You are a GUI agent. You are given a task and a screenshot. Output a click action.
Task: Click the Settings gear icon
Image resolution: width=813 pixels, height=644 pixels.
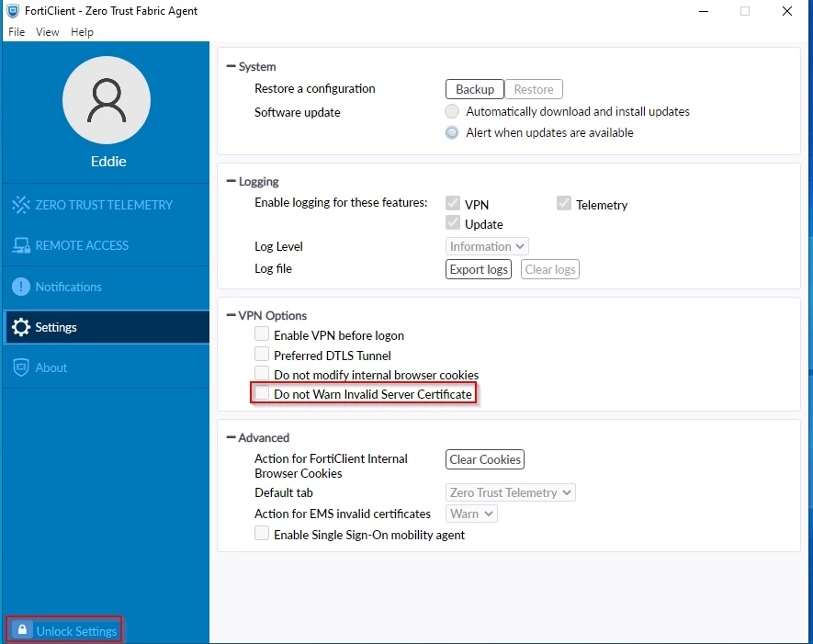(x=21, y=327)
